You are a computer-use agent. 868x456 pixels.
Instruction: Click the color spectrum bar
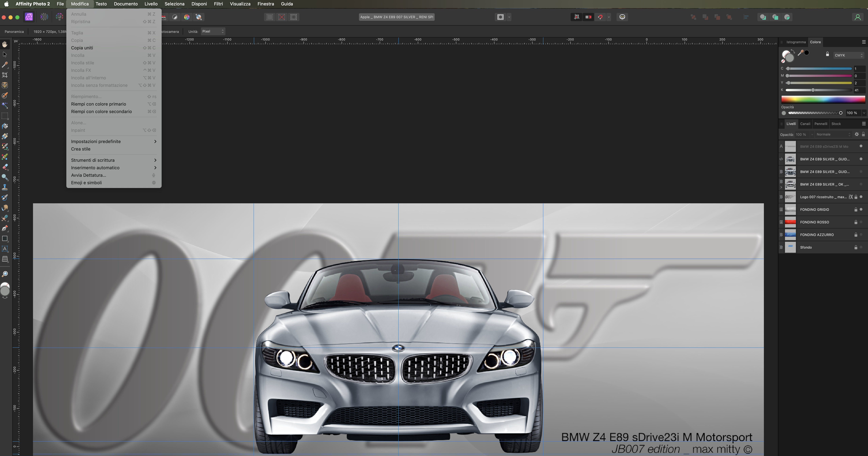point(823,99)
